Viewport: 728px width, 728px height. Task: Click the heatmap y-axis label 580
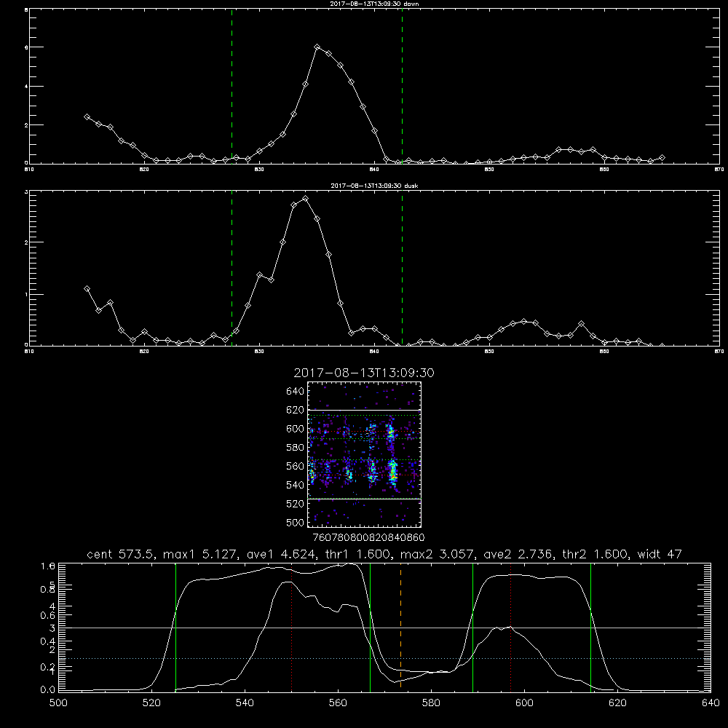295,448
